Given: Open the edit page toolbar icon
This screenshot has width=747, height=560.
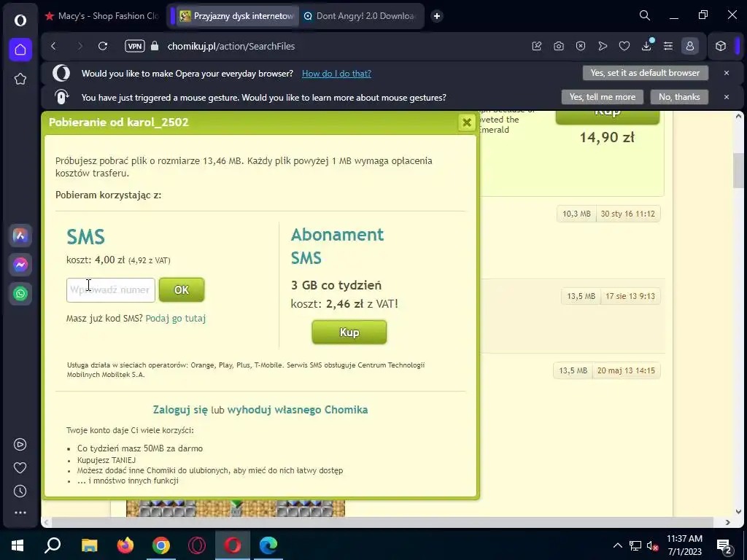Looking at the screenshot, I should [537, 46].
